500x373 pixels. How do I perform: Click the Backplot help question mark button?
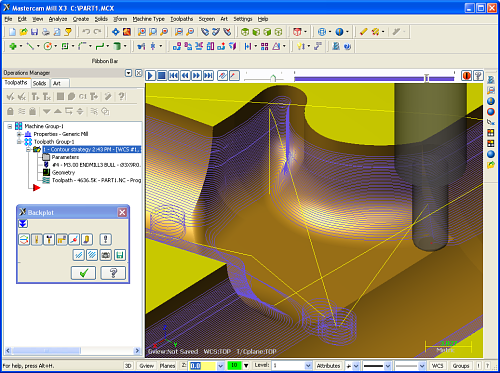point(113,273)
